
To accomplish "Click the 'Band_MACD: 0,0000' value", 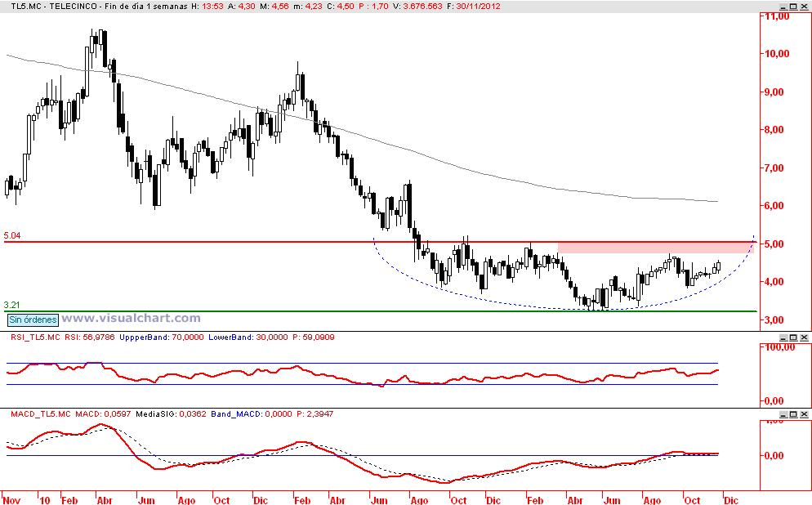I will [252, 414].
